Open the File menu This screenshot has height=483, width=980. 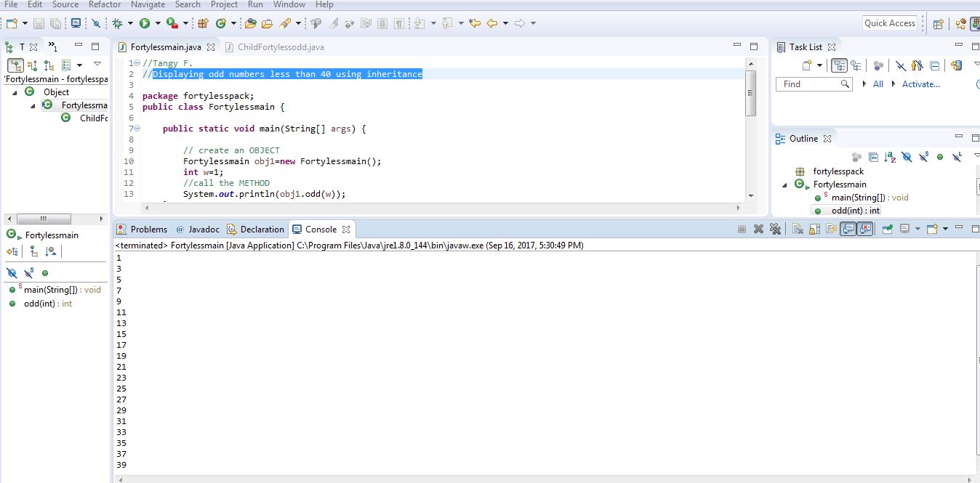tap(11, 4)
